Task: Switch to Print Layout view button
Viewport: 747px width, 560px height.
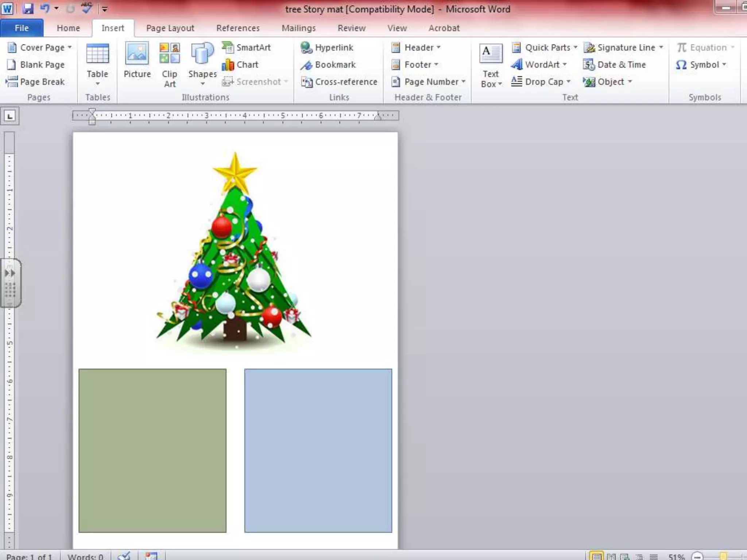Action: pyautogui.click(x=597, y=556)
